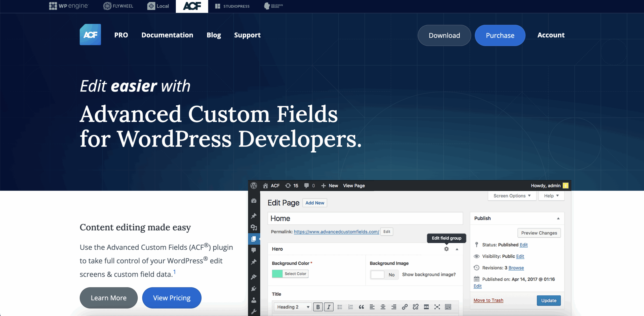Click the Move to Trash link
644x316 pixels.
[x=488, y=300]
